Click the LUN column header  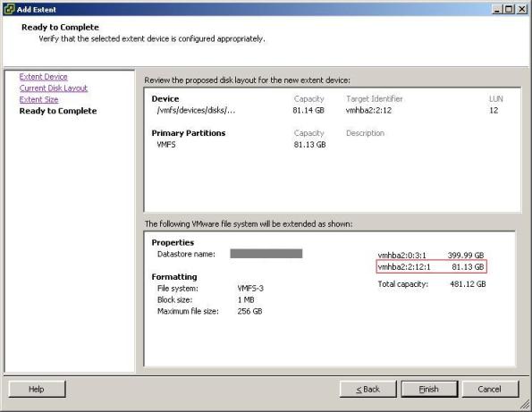point(496,99)
